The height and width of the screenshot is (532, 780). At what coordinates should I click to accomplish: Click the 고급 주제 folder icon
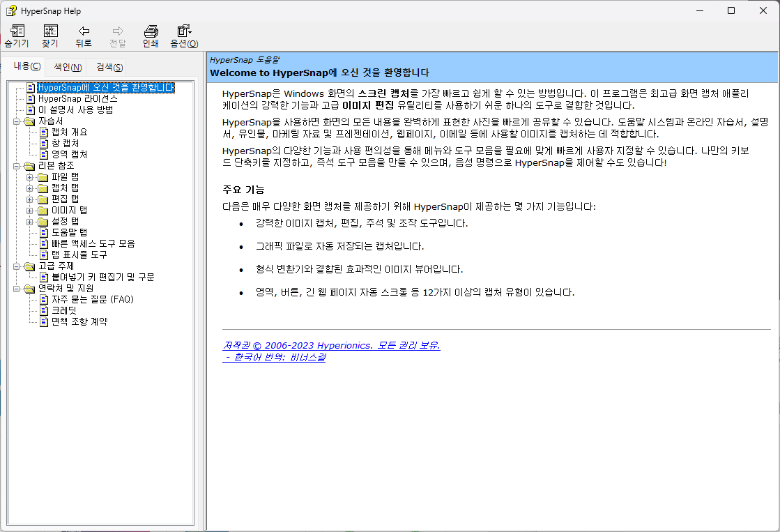(x=30, y=266)
